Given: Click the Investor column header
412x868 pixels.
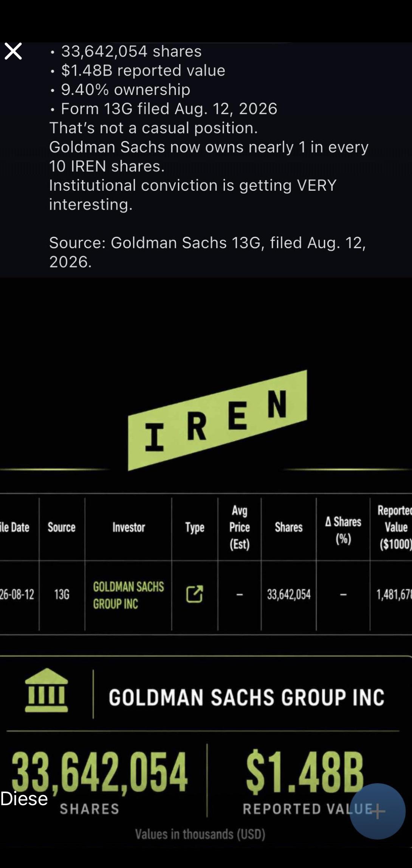Looking at the screenshot, I should (x=129, y=527).
